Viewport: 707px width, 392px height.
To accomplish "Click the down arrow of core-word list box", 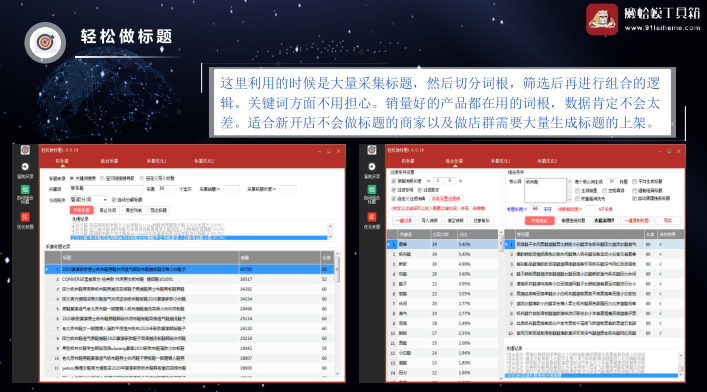I will (x=569, y=200).
